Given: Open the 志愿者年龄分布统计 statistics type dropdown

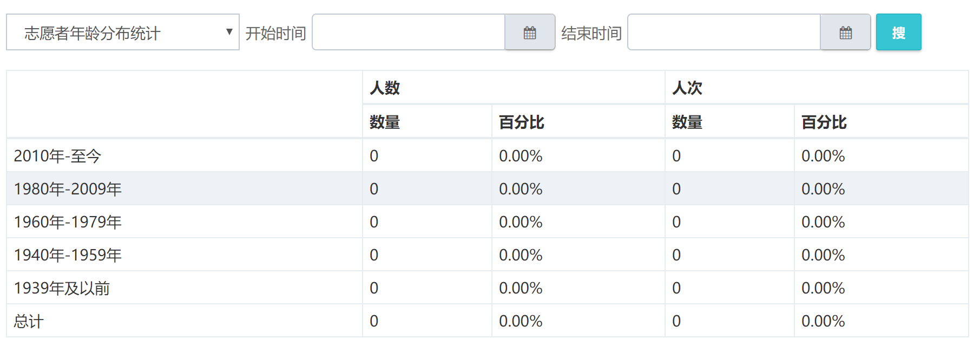Looking at the screenshot, I should pos(123,32).
